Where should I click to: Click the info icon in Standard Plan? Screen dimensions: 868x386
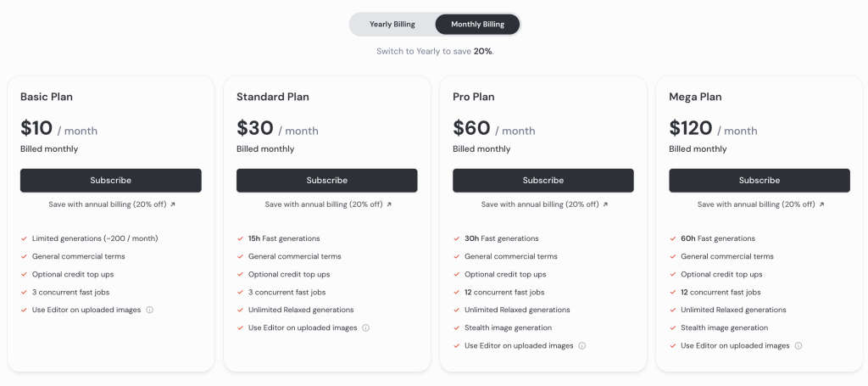366,327
